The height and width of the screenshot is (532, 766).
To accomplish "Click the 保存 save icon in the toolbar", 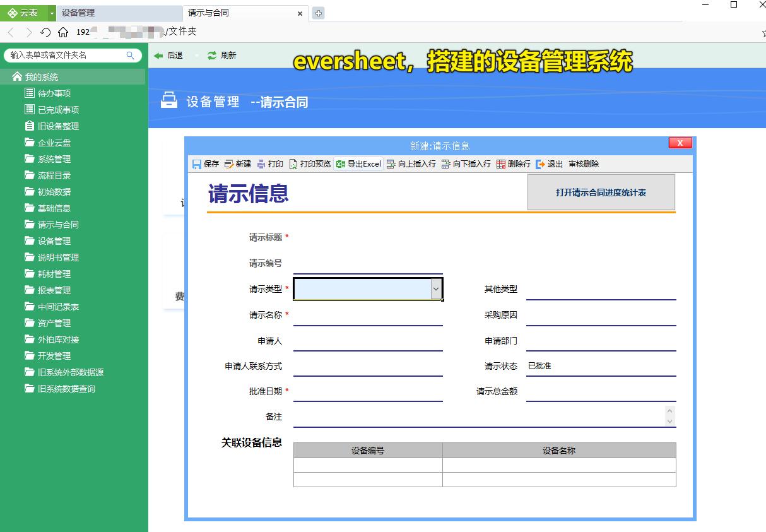I will 196,163.
